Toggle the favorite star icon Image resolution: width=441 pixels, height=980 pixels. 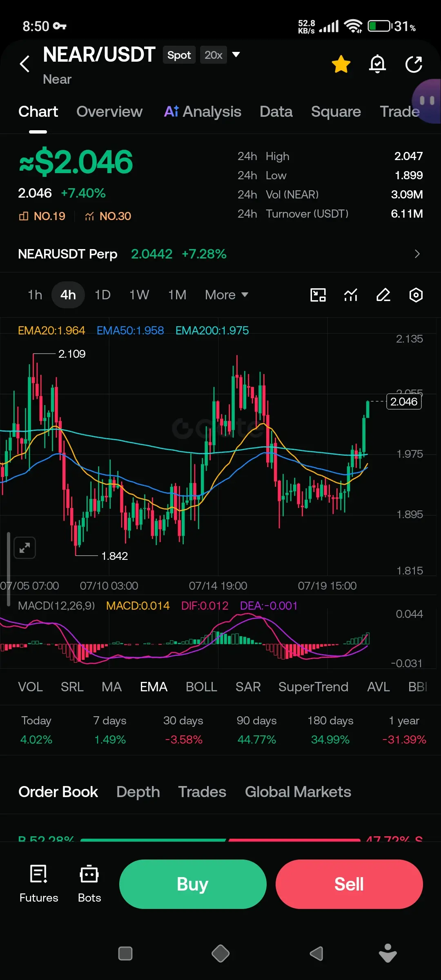pos(341,64)
